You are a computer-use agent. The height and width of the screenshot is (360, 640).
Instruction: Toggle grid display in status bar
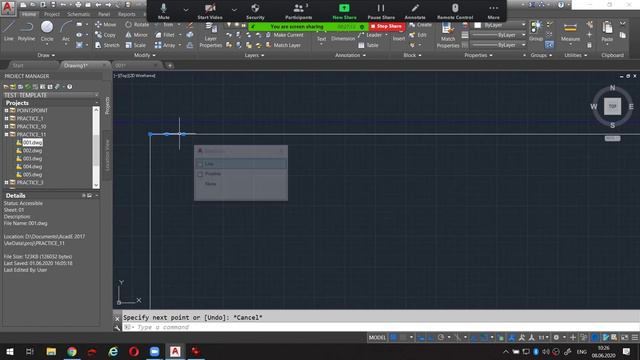[393, 338]
